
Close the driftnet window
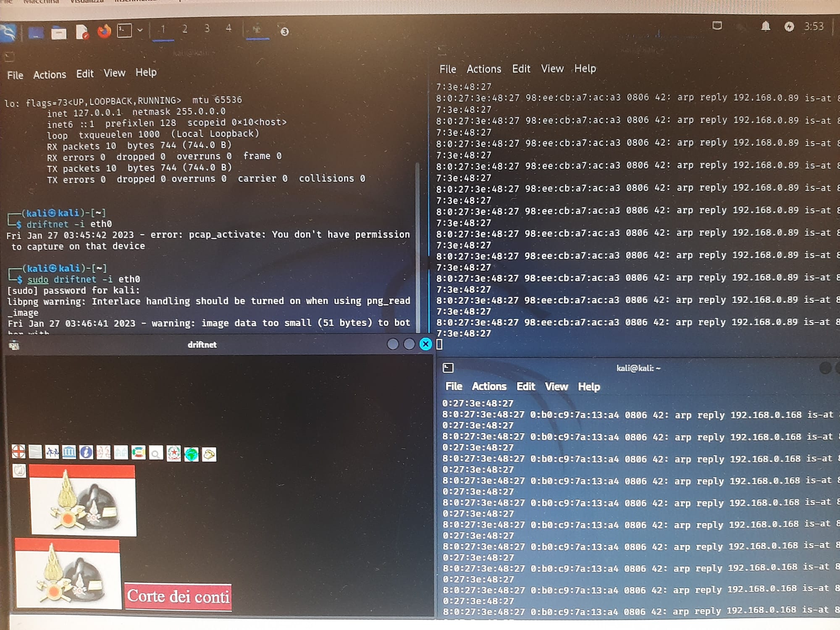click(x=425, y=344)
